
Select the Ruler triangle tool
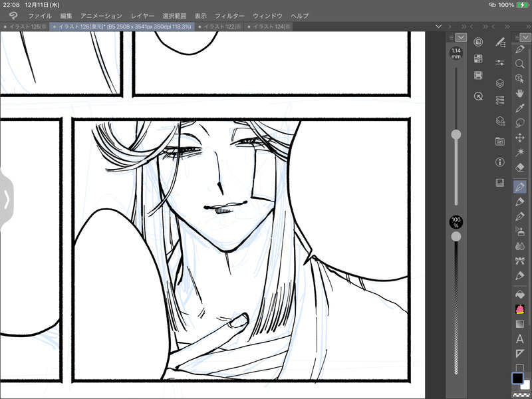[x=520, y=354]
